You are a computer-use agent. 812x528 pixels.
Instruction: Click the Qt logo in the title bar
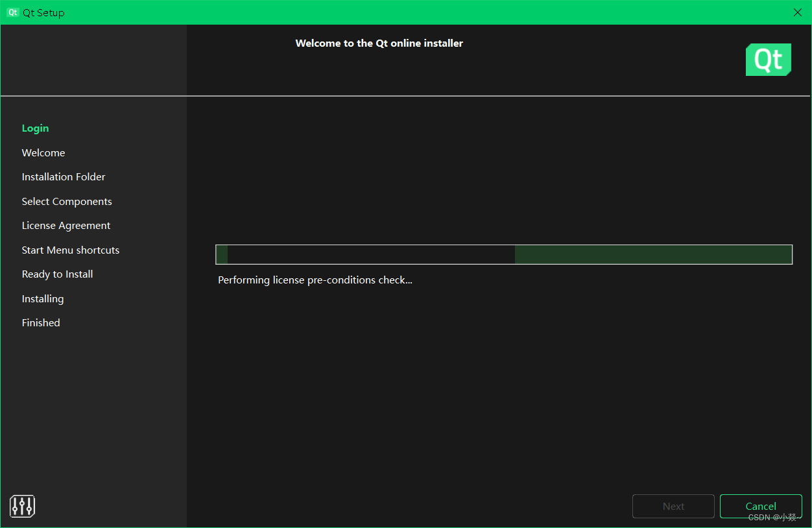12,12
